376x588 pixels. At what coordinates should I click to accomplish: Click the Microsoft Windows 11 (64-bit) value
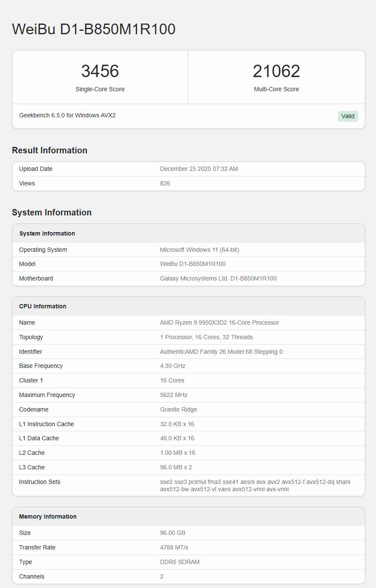pos(199,250)
